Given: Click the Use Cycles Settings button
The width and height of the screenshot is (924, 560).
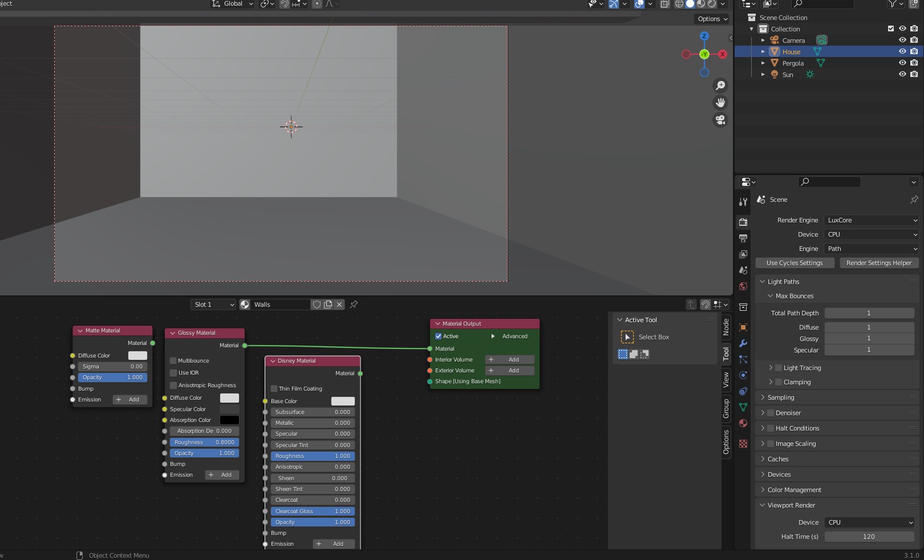Looking at the screenshot, I should [795, 263].
